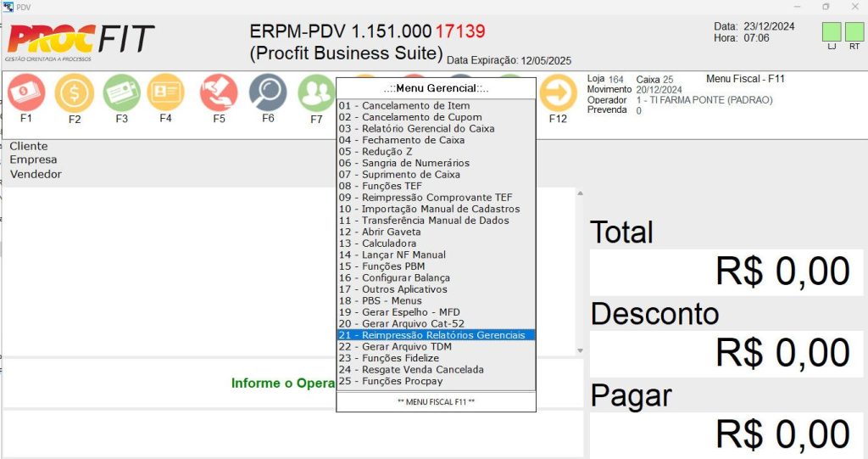Select 25 - Funções Procpay
868x459 pixels.
coord(437,381)
